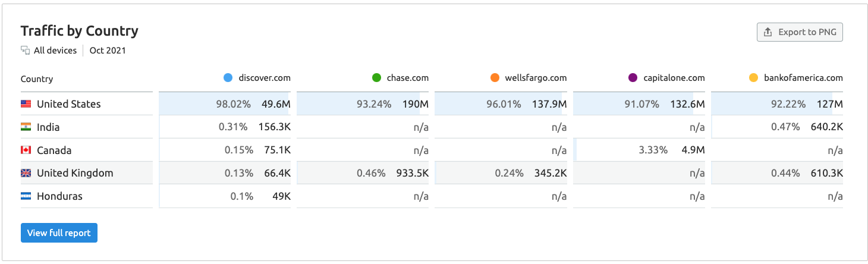Click the green chase.com color dot
868x264 pixels.
[x=376, y=78]
